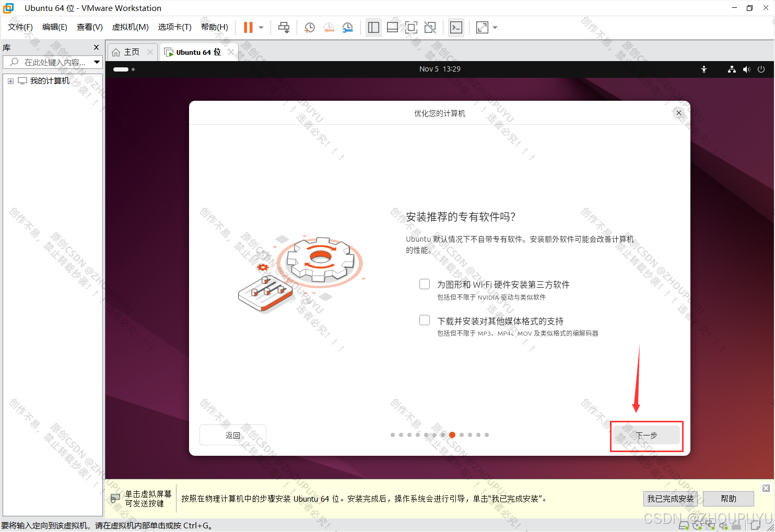The image size is (775, 532).
Task: Click the 返回 button
Action: click(233, 435)
